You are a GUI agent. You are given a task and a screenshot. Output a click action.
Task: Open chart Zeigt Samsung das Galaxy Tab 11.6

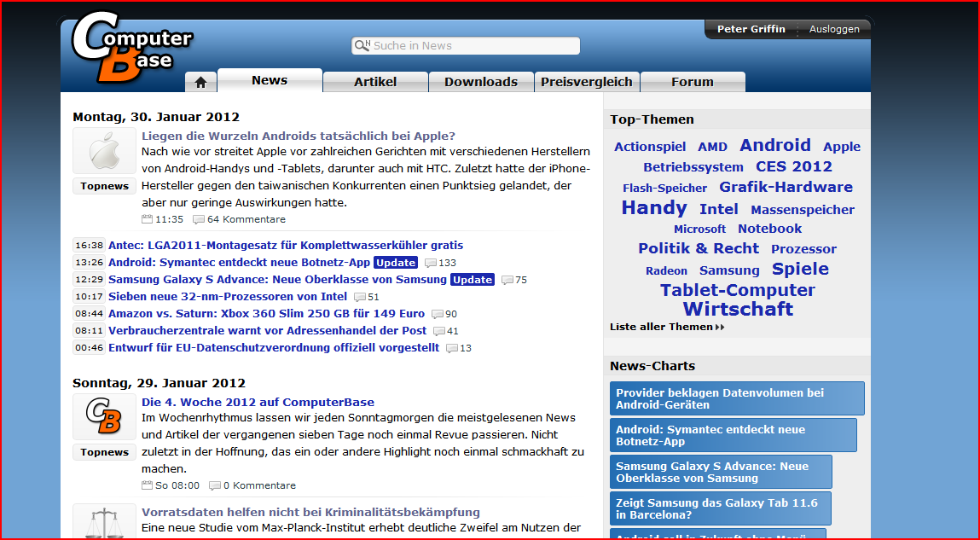721,508
